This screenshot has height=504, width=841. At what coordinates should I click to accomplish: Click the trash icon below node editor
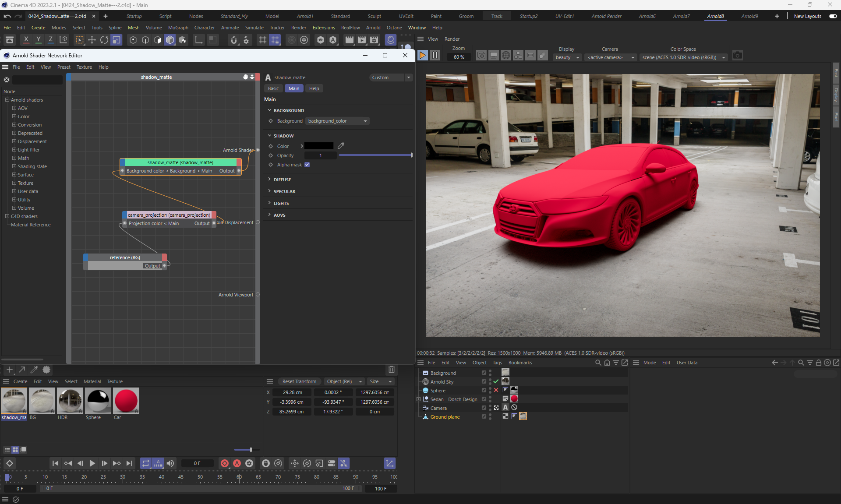point(392,370)
